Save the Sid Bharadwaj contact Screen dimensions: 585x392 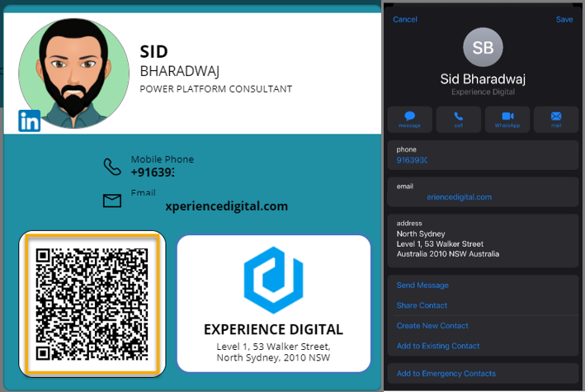point(564,20)
